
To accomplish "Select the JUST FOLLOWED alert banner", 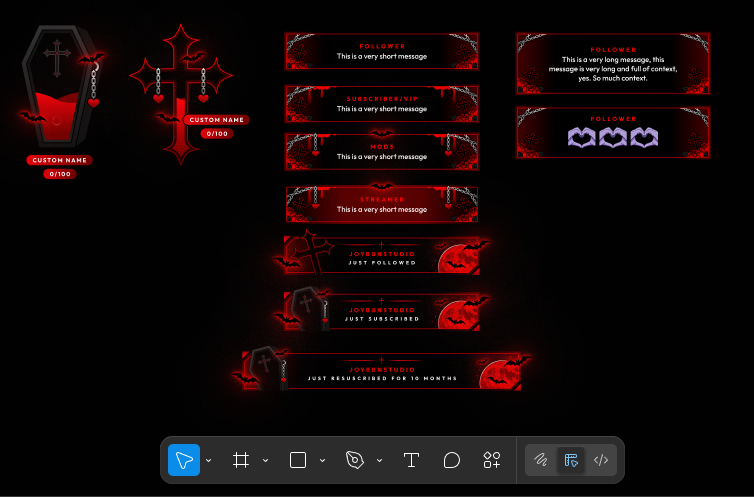I will (x=382, y=255).
